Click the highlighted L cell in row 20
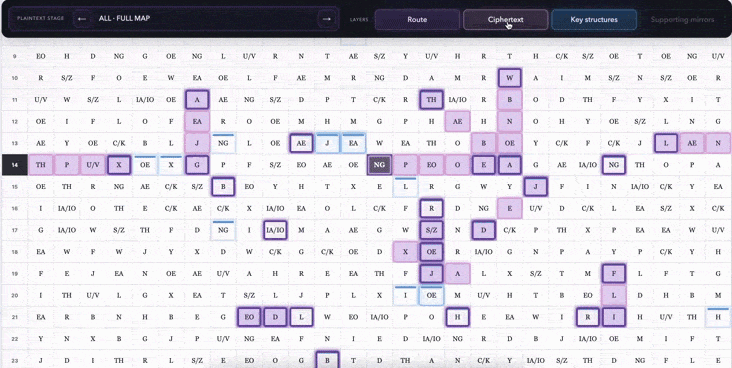The height and width of the screenshot is (368, 732). (x=613, y=295)
